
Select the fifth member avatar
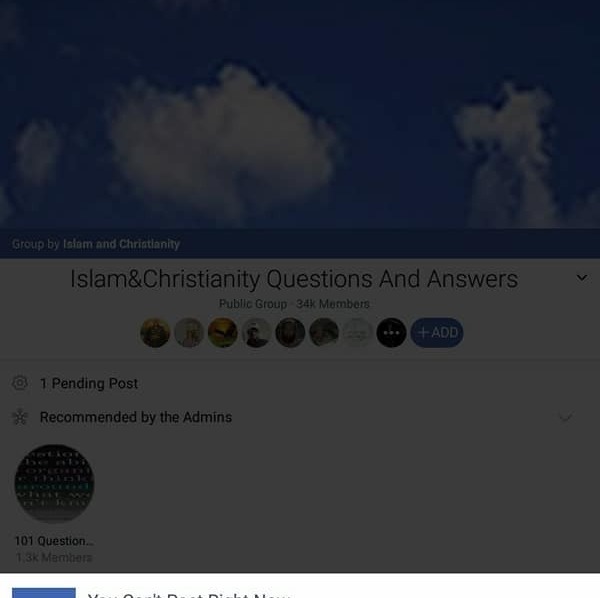click(290, 332)
